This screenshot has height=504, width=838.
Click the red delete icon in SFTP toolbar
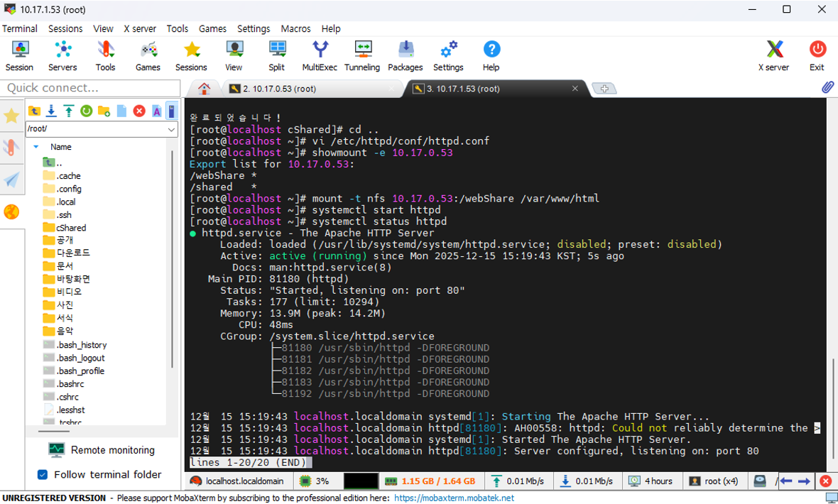(139, 111)
